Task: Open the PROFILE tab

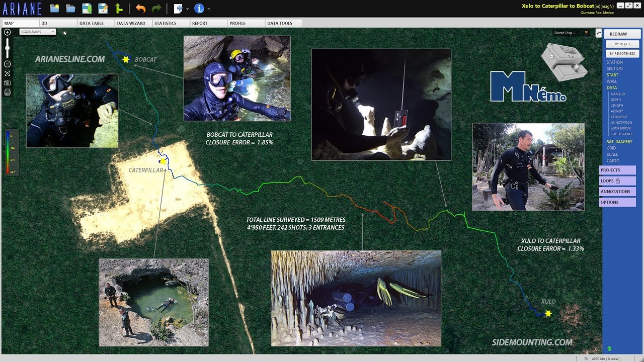Action: pos(246,23)
